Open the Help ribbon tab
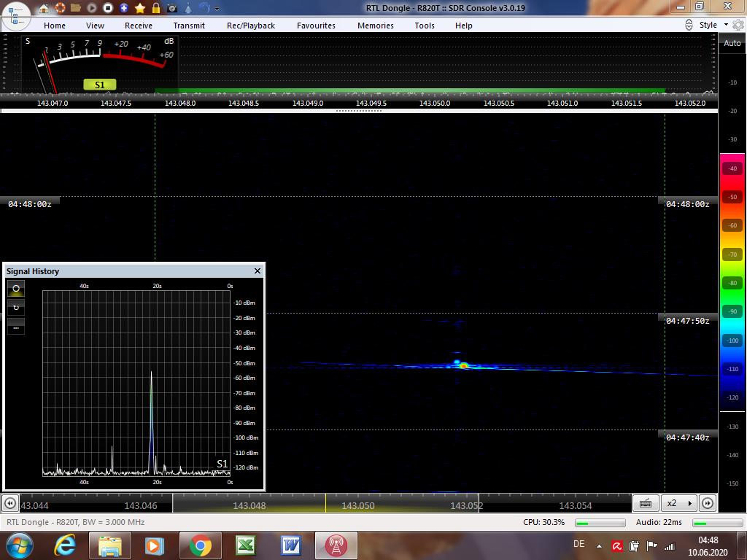The width and height of the screenshot is (747, 560). [x=463, y=26]
